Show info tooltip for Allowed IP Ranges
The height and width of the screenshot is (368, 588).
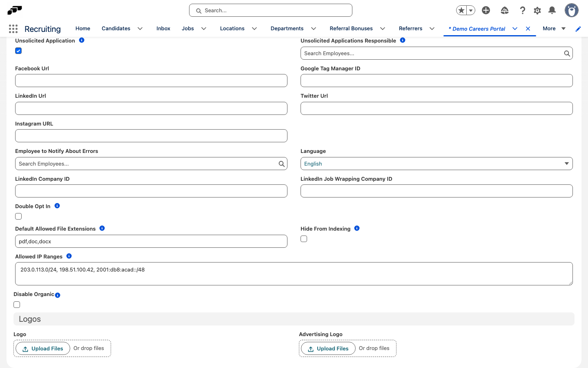69,256
